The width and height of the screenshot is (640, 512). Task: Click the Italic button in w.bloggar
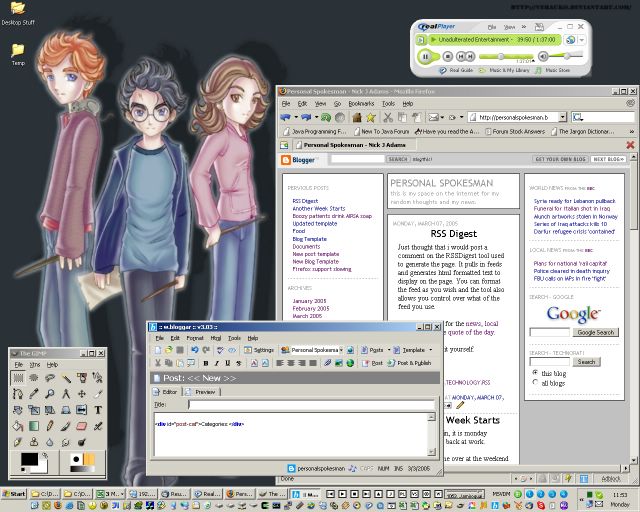tap(217, 363)
